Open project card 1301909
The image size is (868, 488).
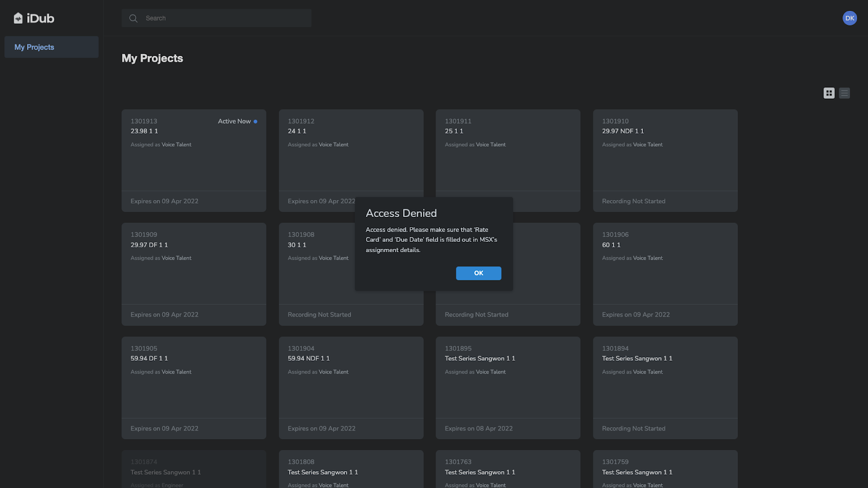click(194, 274)
